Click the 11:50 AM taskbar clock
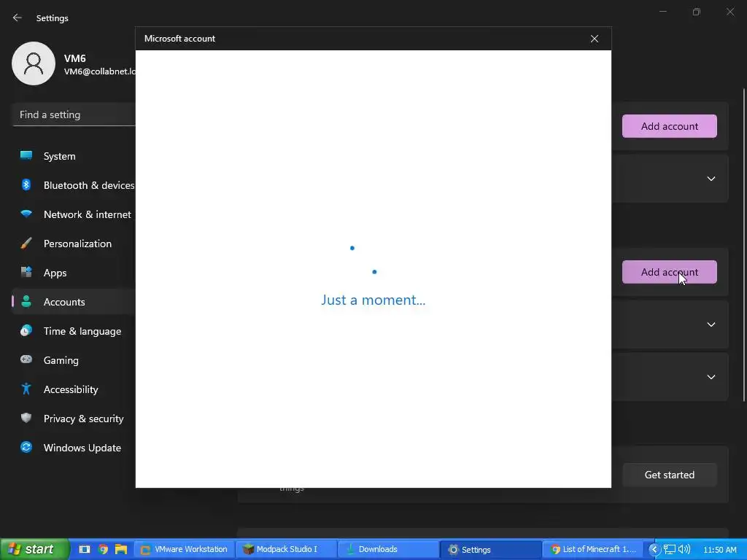Viewport: 747px width, 560px height. (720, 550)
